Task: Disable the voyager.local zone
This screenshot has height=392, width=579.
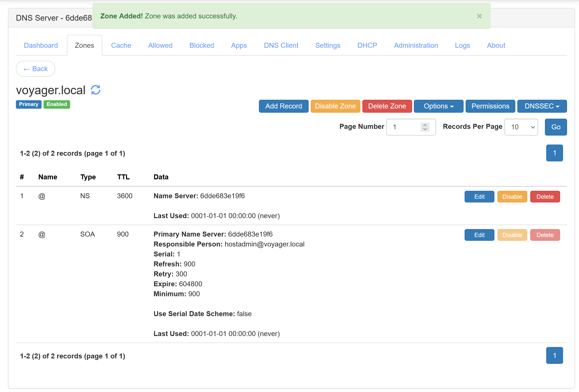Action: pos(335,106)
